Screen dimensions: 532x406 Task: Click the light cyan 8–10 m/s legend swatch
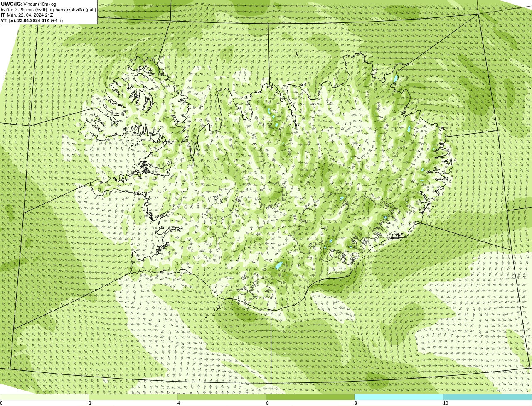coord(399,397)
